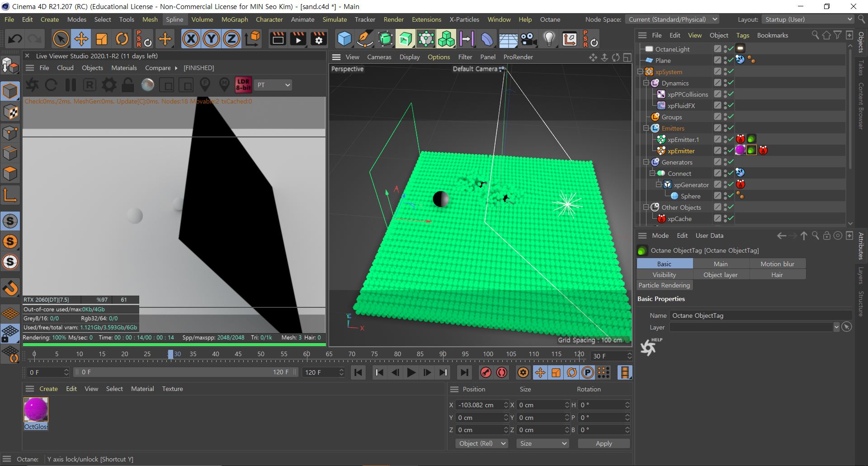868x466 pixels.
Task: Open Materials menu in Live Viewer
Action: [x=124, y=68]
